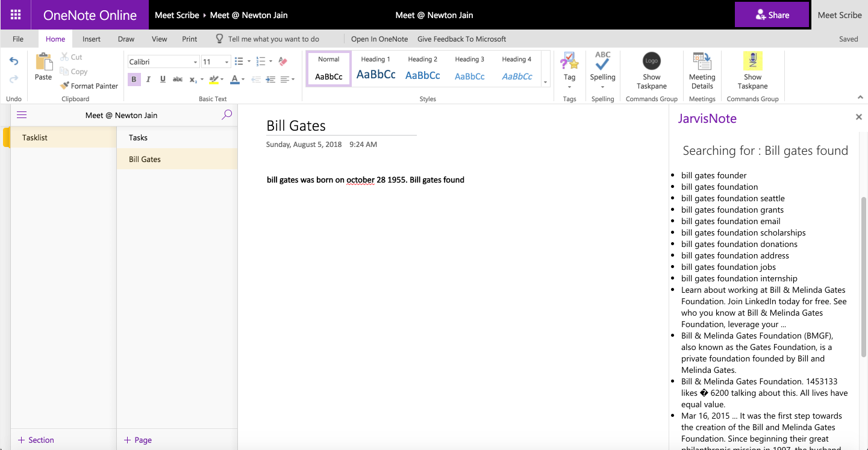
Task: Undo the last action
Action: pos(14,61)
